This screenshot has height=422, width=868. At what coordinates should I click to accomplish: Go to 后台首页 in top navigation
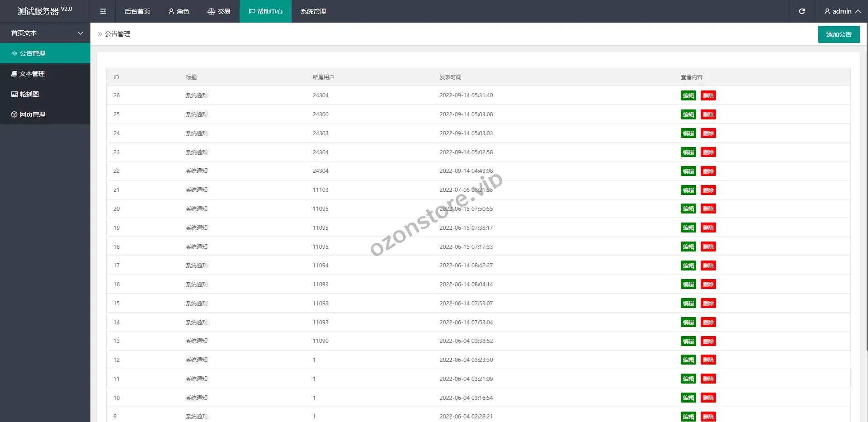(x=137, y=11)
